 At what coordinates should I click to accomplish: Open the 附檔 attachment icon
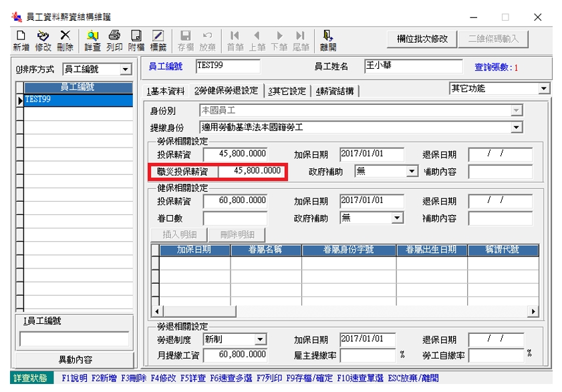[136, 40]
